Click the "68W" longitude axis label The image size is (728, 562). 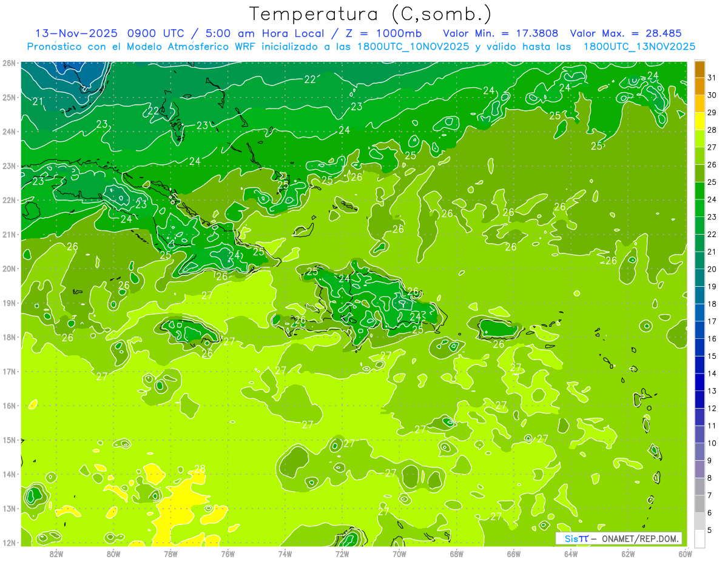click(x=457, y=554)
